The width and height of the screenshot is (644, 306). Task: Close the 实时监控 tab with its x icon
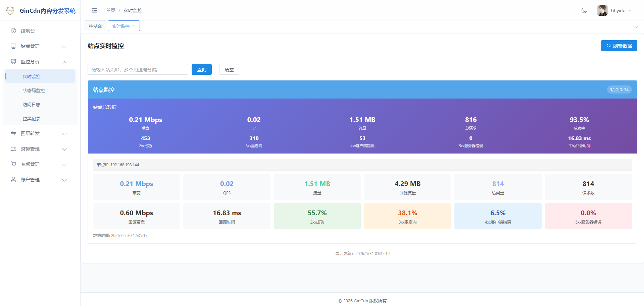[x=134, y=26]
